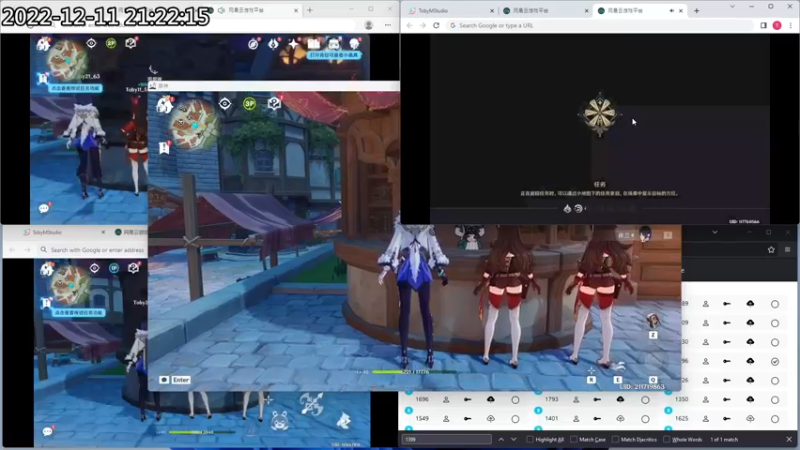Select radio button in row 1625
This screenshot has height=450, width=800.
click(775, 419)
